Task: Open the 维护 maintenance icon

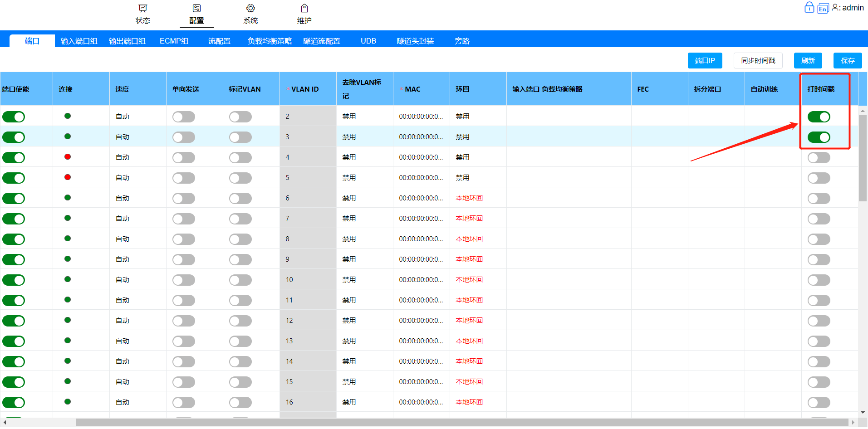Action: pos(304,8)
